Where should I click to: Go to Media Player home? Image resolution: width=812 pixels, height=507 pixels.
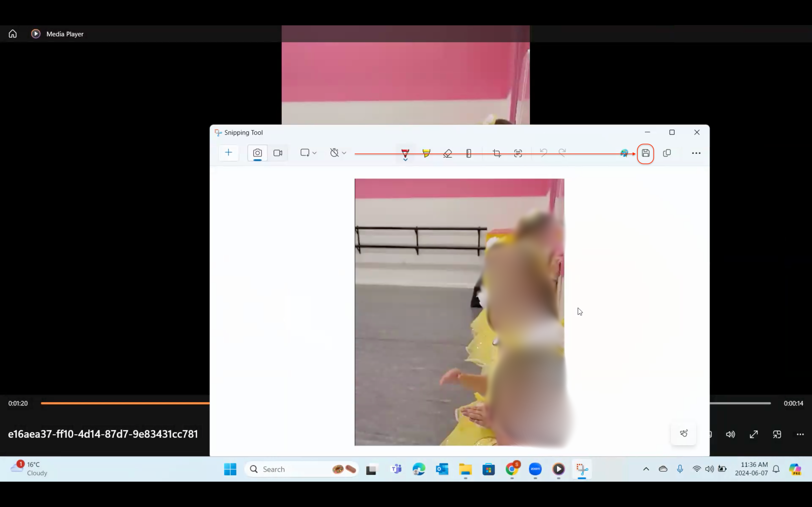point(13,34)
